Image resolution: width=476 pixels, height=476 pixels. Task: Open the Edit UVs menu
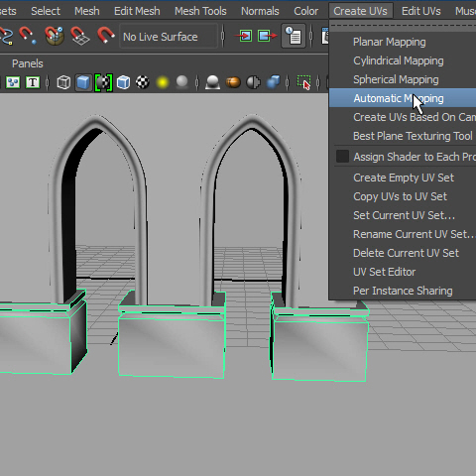pyautogui.click(x=421, y=11)
